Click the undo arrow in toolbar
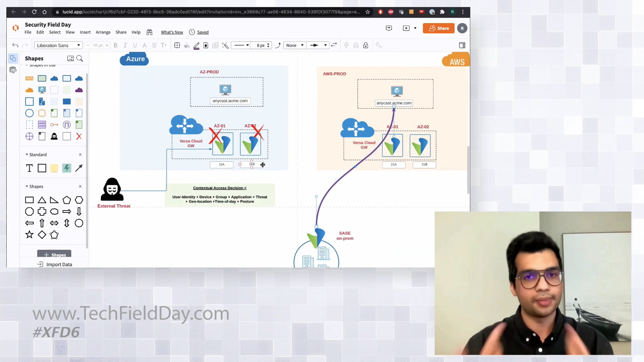 click(15, 45)
